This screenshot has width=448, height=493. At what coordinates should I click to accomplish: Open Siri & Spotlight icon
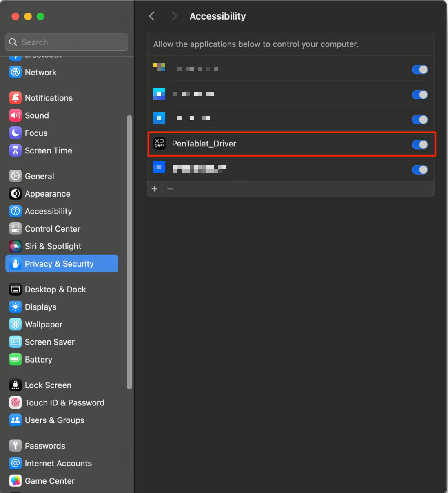point(16,246)
